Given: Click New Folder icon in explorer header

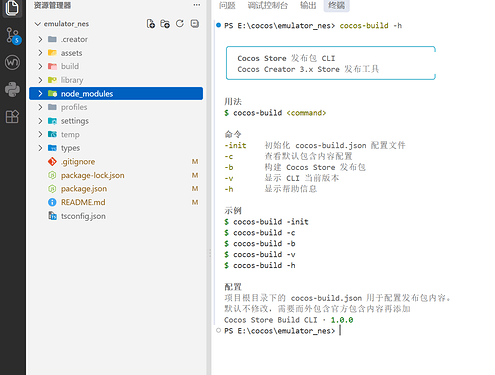Looking at the screenshot, I should (x=165, y=24).
